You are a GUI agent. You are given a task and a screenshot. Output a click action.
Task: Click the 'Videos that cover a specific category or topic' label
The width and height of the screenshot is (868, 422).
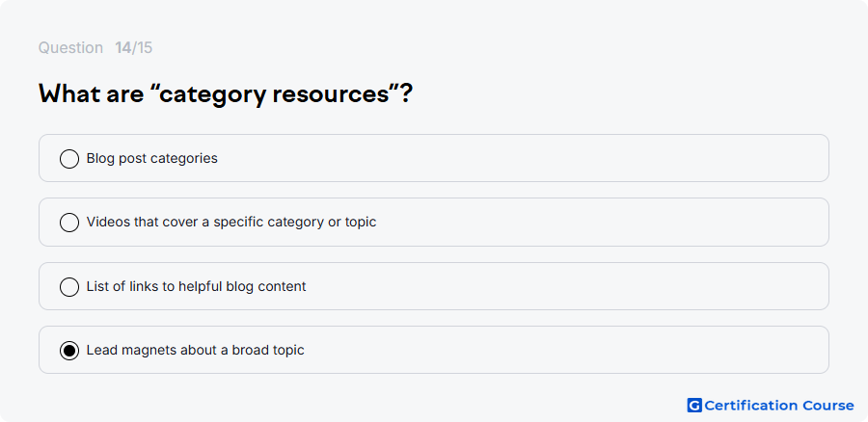click(231, 222)
